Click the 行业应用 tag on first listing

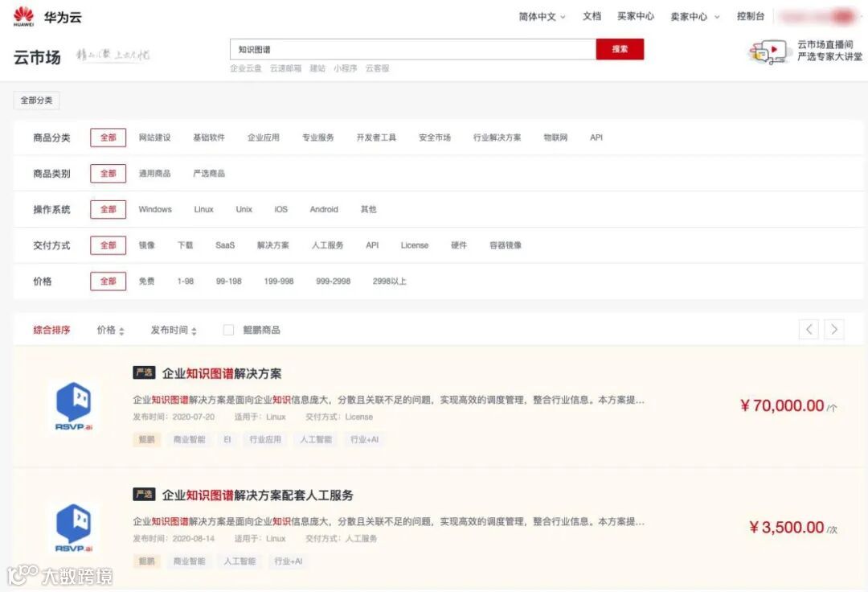265,440
